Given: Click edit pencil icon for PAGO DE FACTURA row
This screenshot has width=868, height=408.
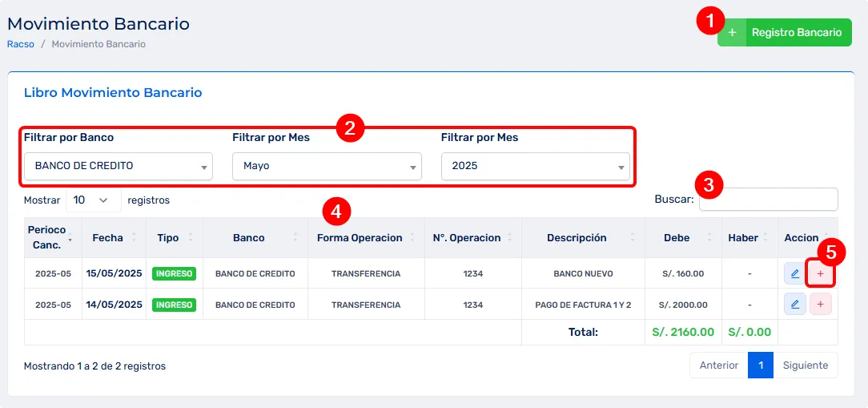Looking at the screenshot, I should click(x=794, y=305).
